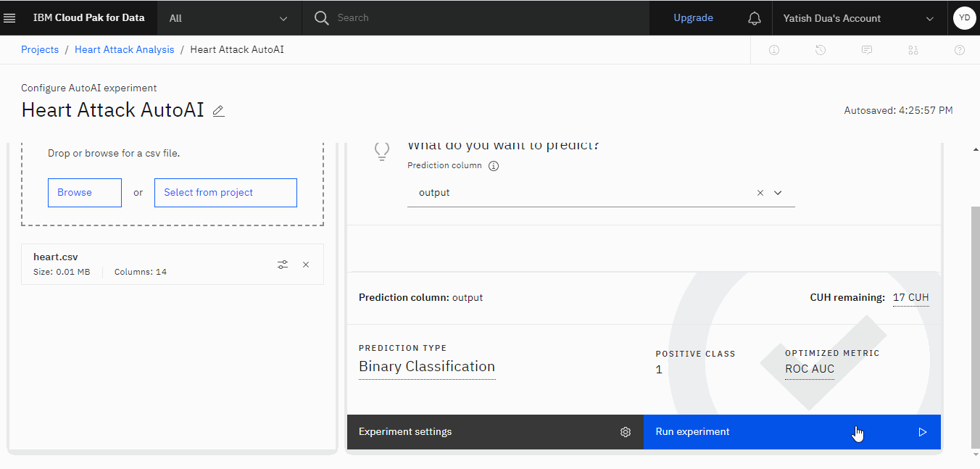The width and height of the screenshot is (980, 469).
Task: Go to Projects breadcrumb
Action: coord(40,49)
